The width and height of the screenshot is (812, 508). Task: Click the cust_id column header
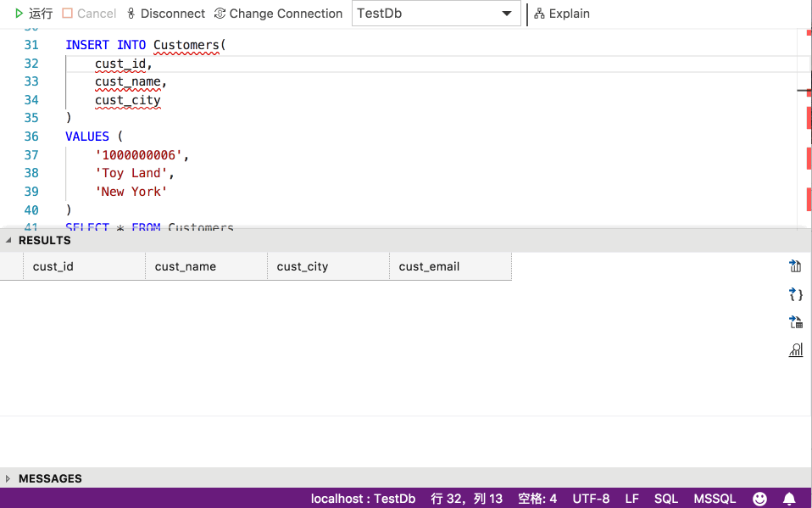point(84,266)
